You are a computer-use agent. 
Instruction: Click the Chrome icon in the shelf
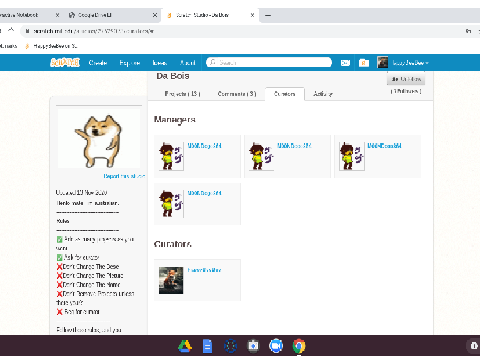(299, 346)
